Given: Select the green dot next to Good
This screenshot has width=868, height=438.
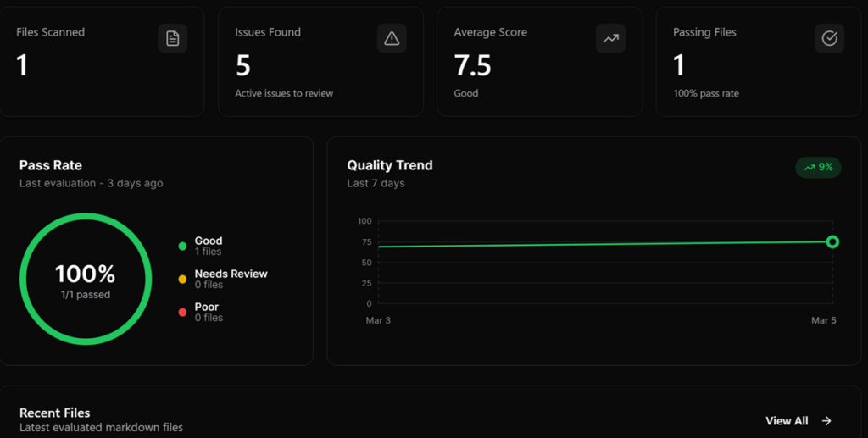Looking at the screenshot, I should 182,247.
